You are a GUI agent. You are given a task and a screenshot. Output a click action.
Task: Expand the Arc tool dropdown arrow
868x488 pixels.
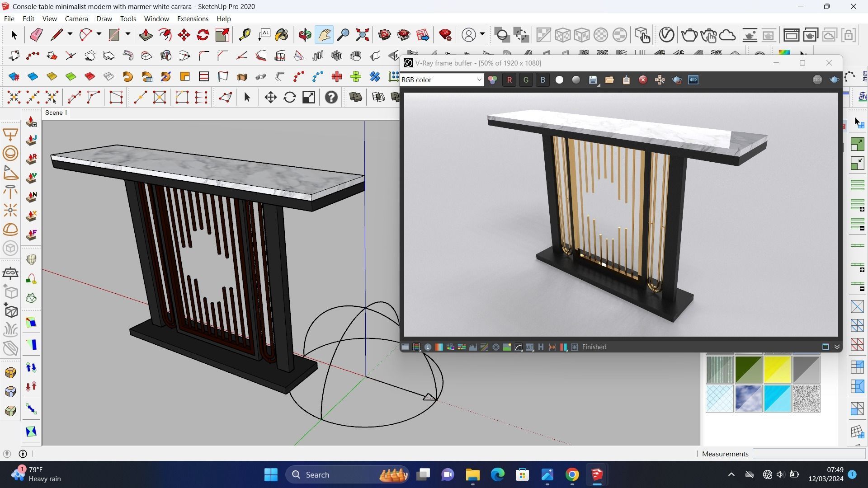99,34
